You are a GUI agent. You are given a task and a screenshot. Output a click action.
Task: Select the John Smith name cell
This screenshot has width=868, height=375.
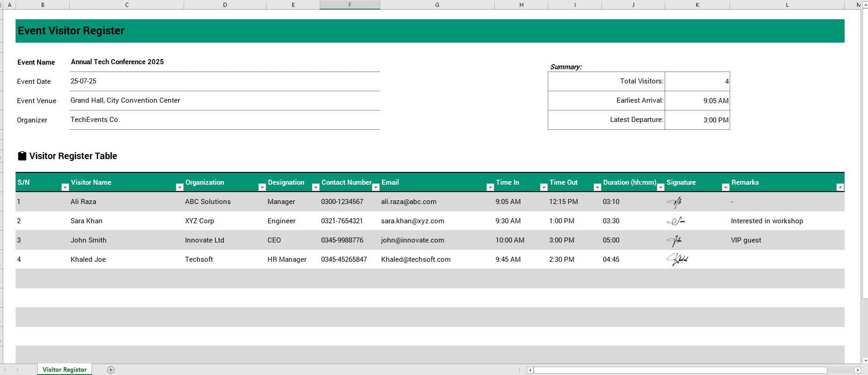pos(126,240)
